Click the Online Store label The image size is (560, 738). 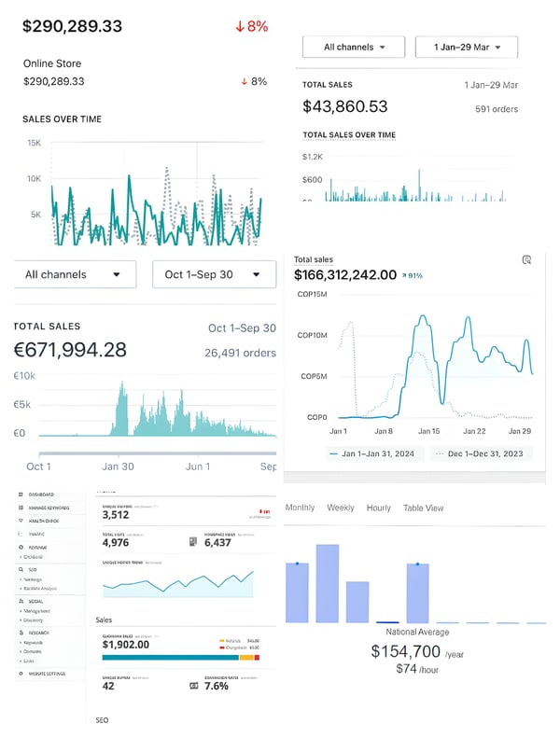(52, 63)
